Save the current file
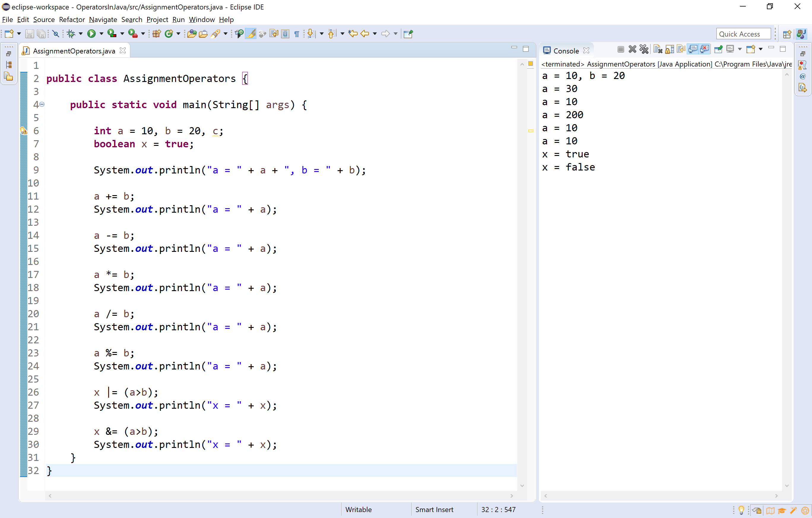Screen dimensions: 812x518 [30, 33]
